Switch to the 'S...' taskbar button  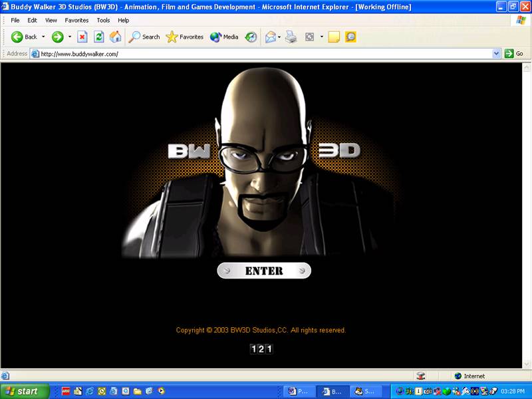coord(365,392)
